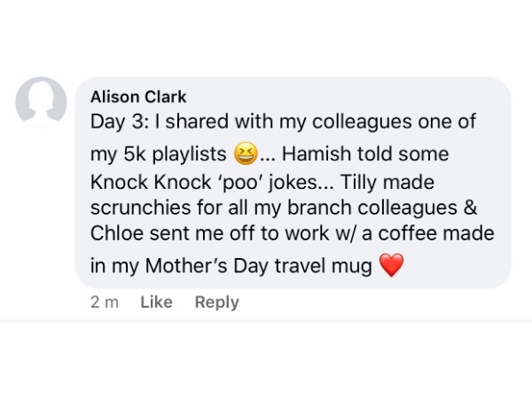Click the '5k playlists' phrase
532x399 pixels.
tap(175, 154)
